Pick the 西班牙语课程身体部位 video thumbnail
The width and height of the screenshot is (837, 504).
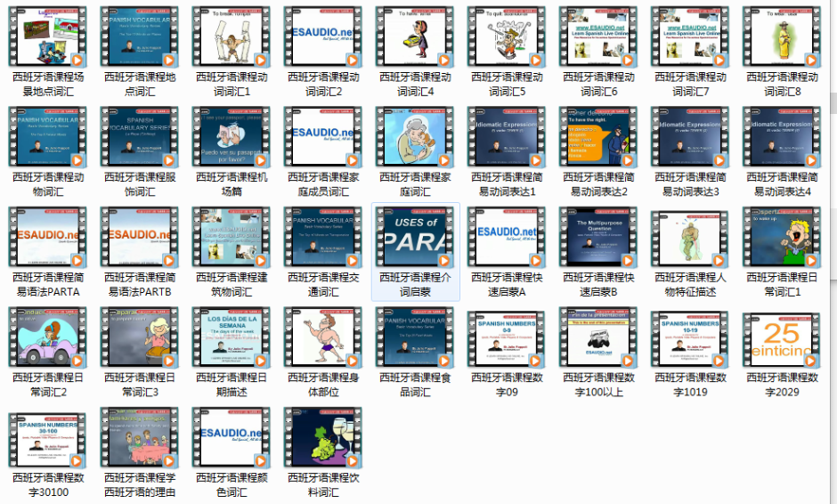click(x=322, y=337)
